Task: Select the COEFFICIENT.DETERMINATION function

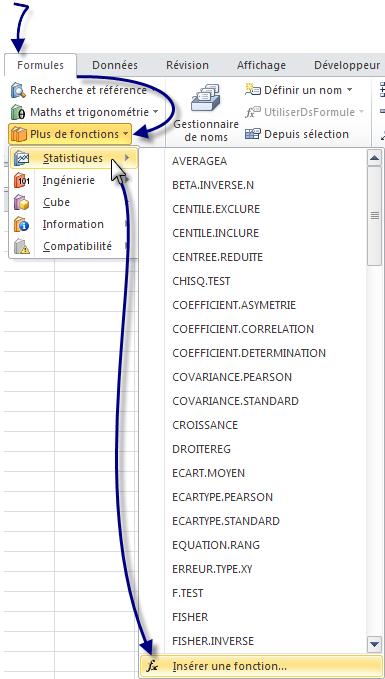Action: pos(249,353)
